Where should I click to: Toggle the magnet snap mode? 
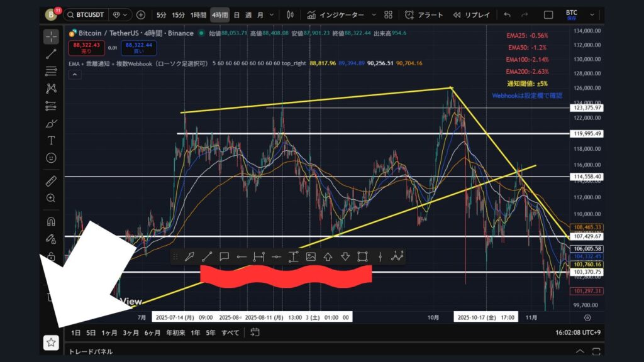51,221
